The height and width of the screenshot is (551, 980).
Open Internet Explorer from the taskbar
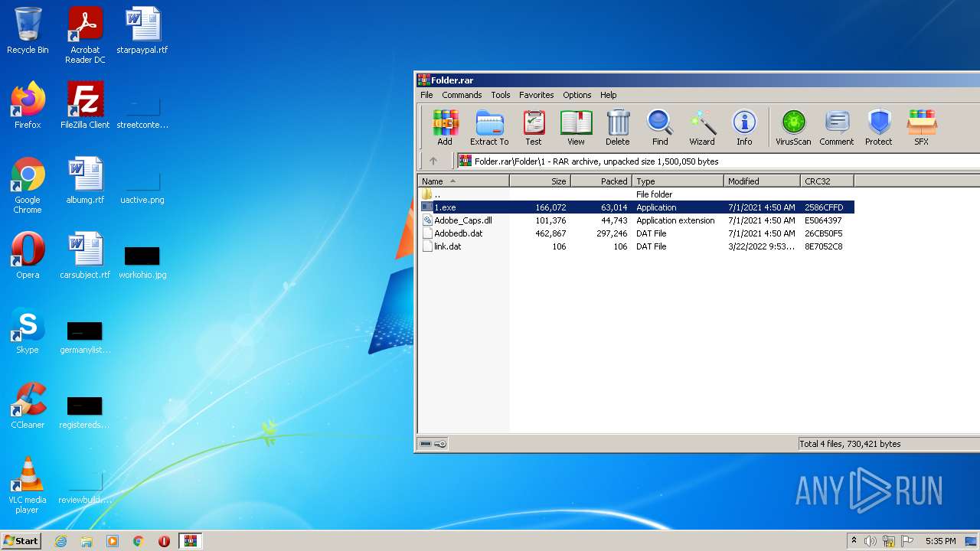tap(60, 540)
